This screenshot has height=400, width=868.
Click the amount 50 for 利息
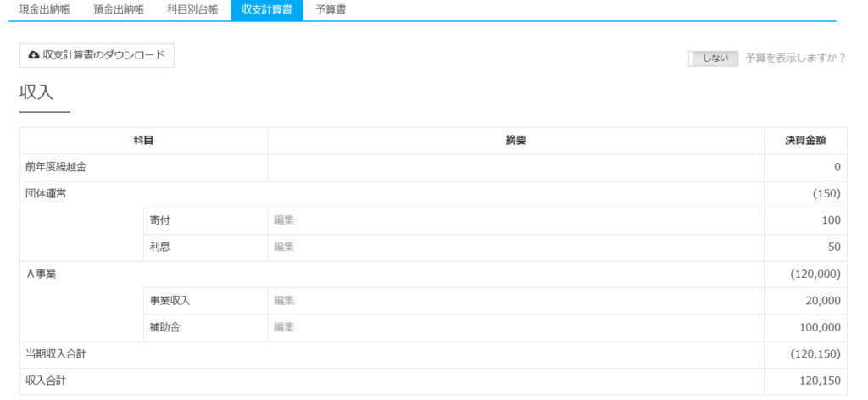coord(835,247)
